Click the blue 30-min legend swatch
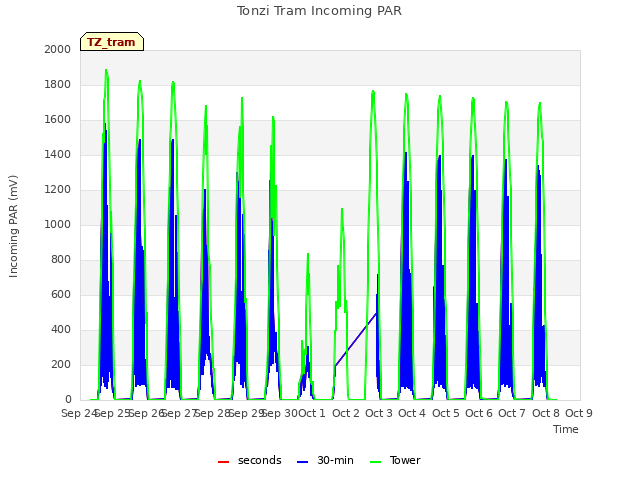640x480 pixels. (x=302, y=462)
